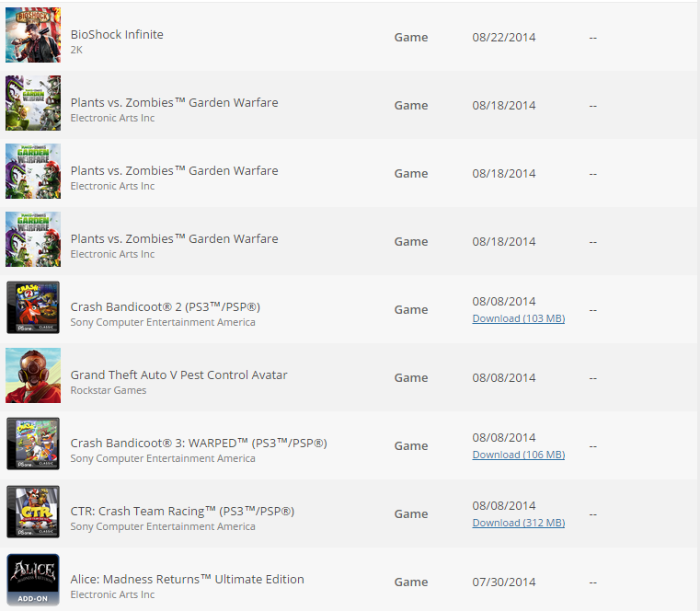Viewport: 700px width, 611px height.
Task: Open the Alice Madness Returns add-on icon
Action: click(33, 580)
